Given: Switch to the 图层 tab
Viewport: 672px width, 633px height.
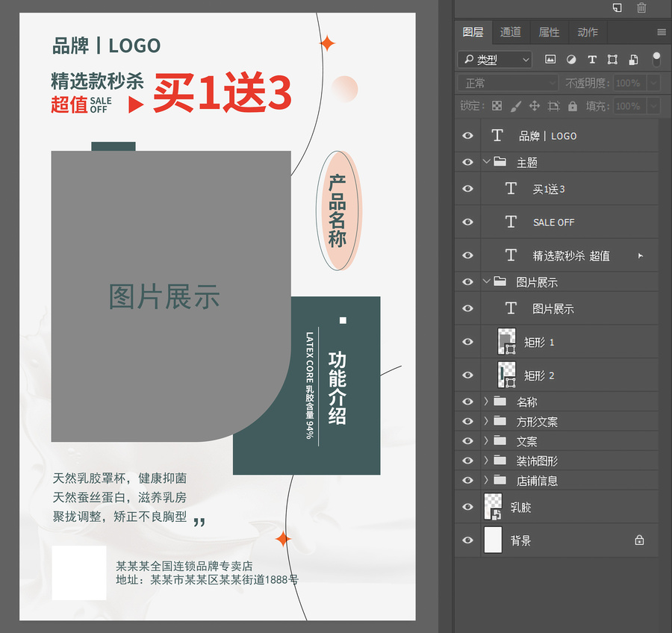Looking at the screenshot, I should [x=473, y=32].
